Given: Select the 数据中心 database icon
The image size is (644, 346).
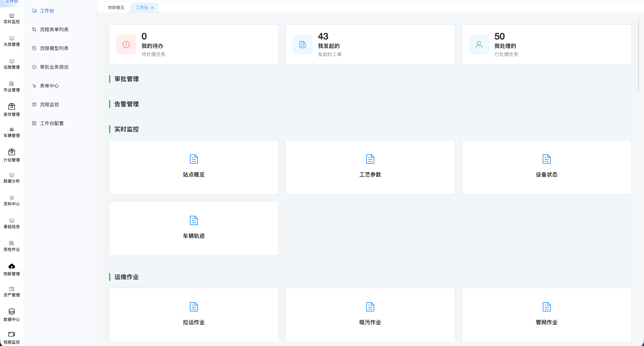Looking at the screenshot, I should tap(12, 312).
